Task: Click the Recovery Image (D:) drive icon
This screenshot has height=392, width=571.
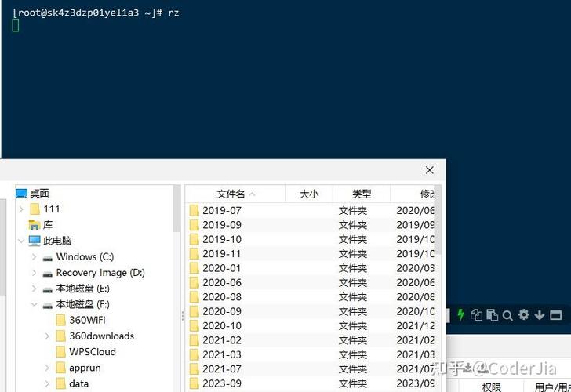Action: (x=47, y=274)
